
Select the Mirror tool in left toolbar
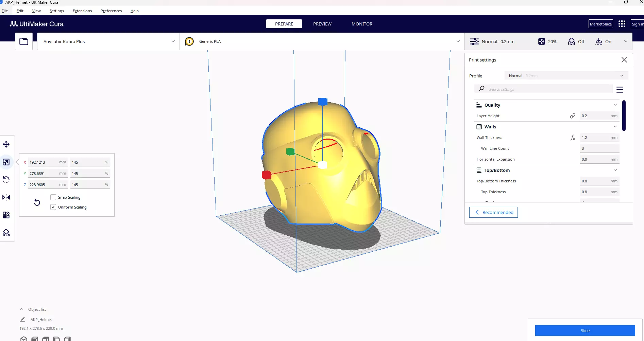6,197
